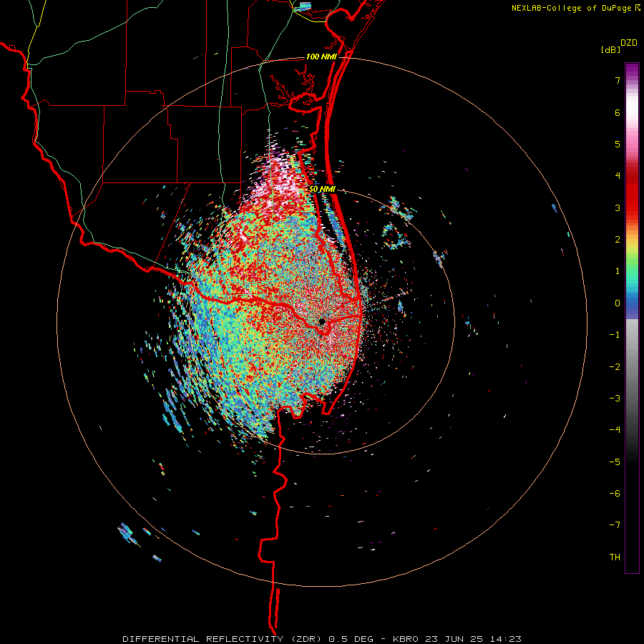Click the "-7" tick label on color scale
Viewport: 644px width, 644px height.
pos(615,525)
